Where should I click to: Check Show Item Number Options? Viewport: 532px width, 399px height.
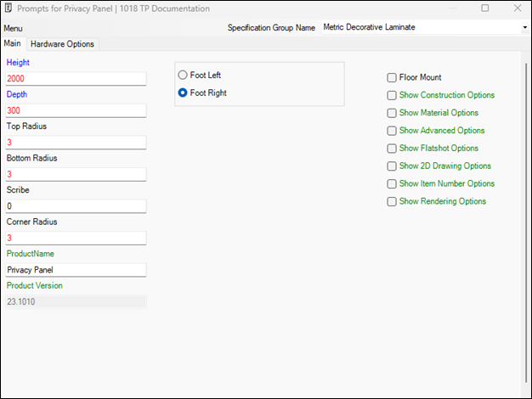point(392,184)
